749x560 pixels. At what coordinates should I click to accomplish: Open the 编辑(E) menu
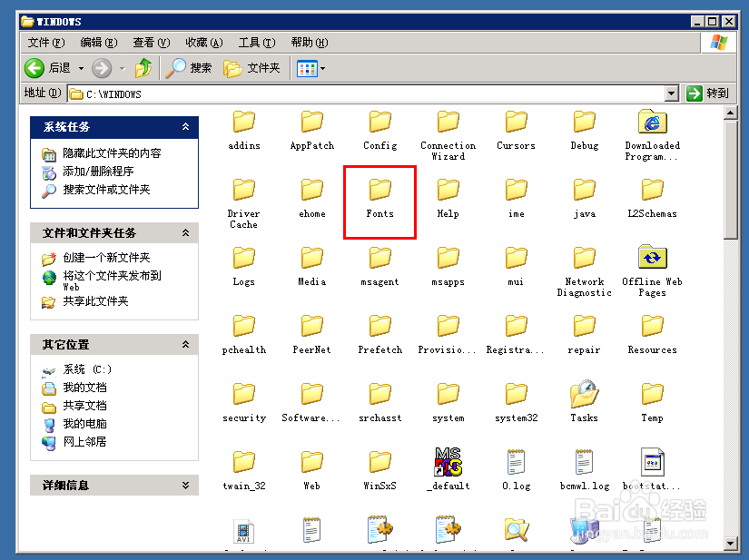98,43
